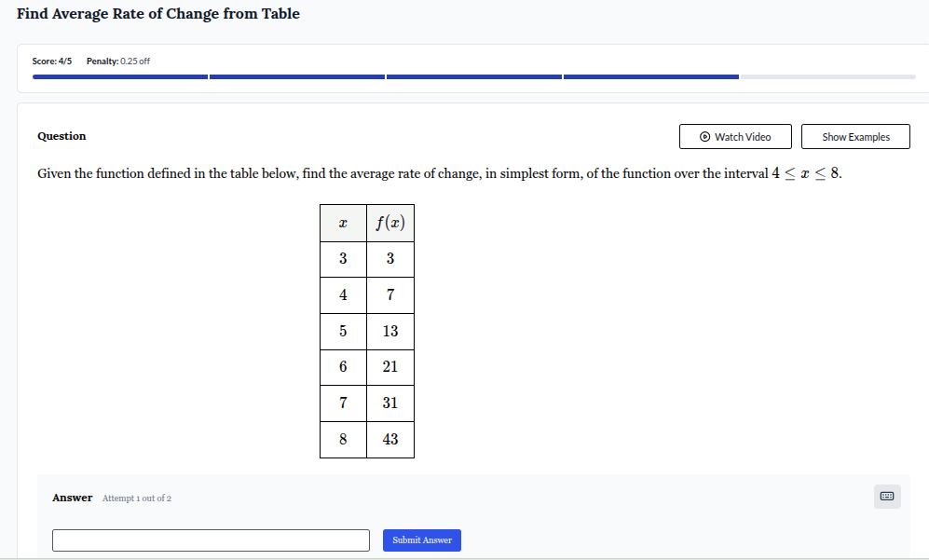This screenshot has width=929, height=560.
Task: Click inside the answer input box
Action: pyautogui.click(x=210, y=540)
